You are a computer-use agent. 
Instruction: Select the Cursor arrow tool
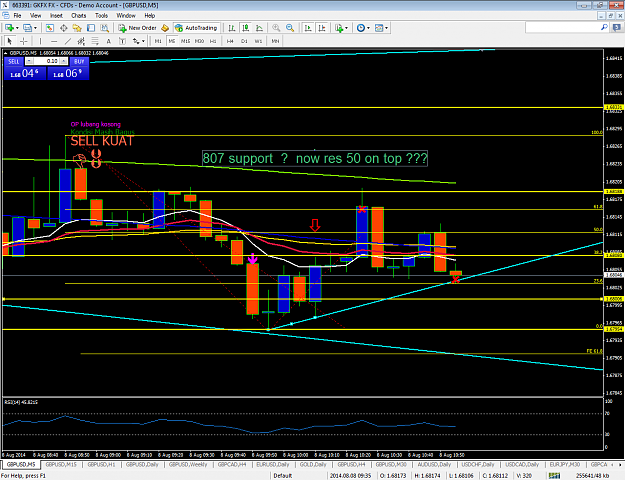(x=10, y=41)
